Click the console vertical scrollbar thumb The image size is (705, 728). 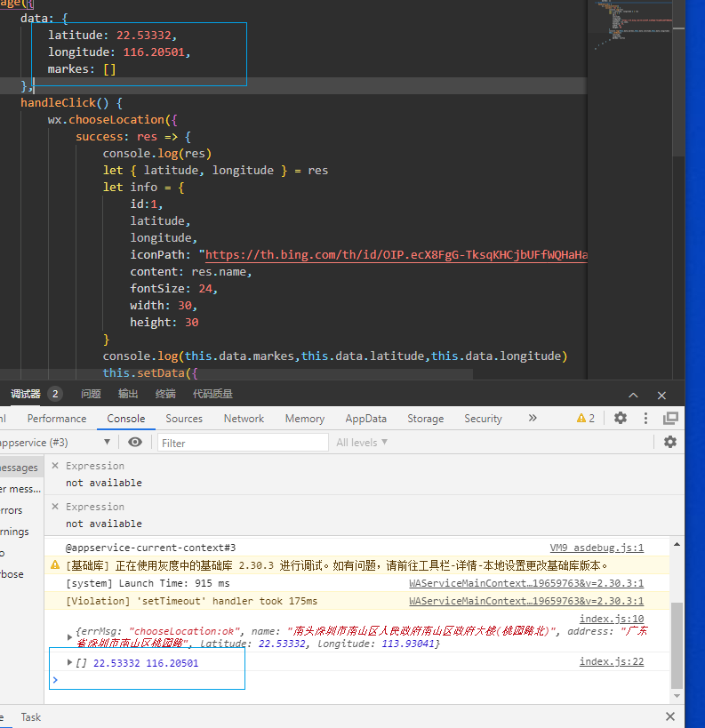click(x=677, y=645)
